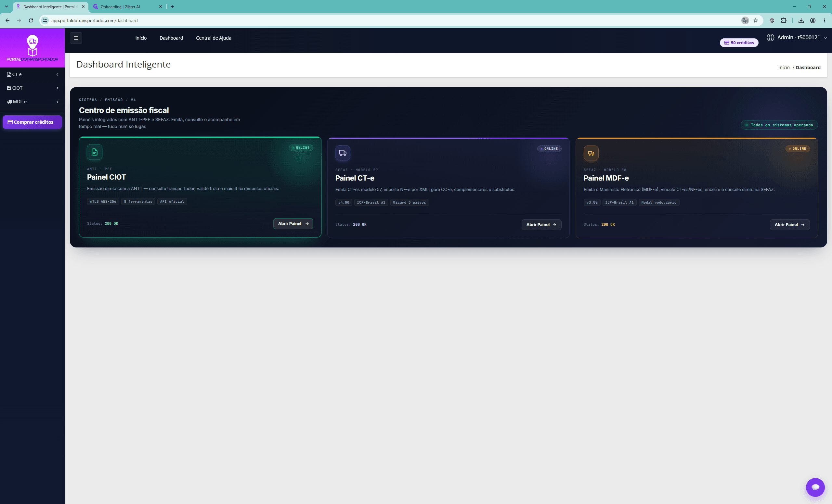Viewport: 832px width, 504px height.
Task: Click the browser forward arrow
Action: coord(19,20)
